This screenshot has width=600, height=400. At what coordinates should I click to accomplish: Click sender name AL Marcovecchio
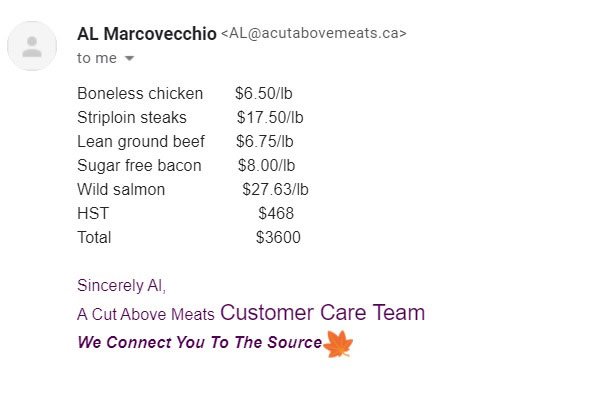click(x=146, y=34)
